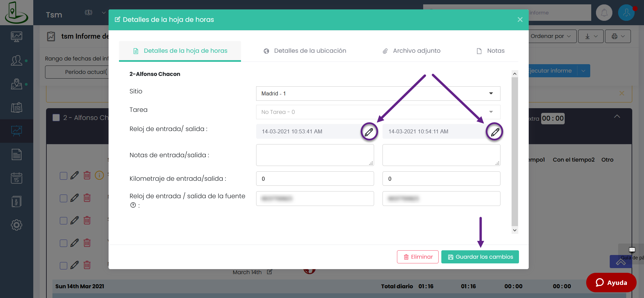Expand the Sitio dropdown showing Madrid - 1
This screenshot has height=298, width=644.
pos(378,93)
